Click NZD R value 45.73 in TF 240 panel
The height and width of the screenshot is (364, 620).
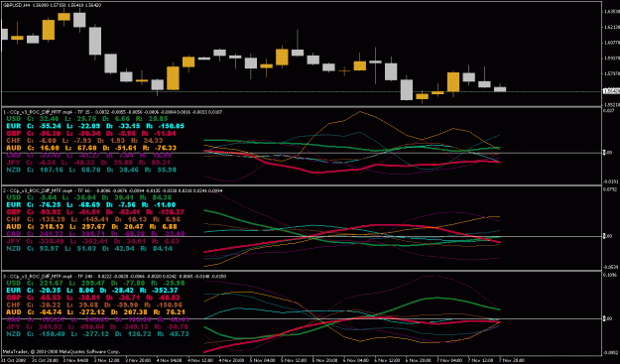coord(180,334)
